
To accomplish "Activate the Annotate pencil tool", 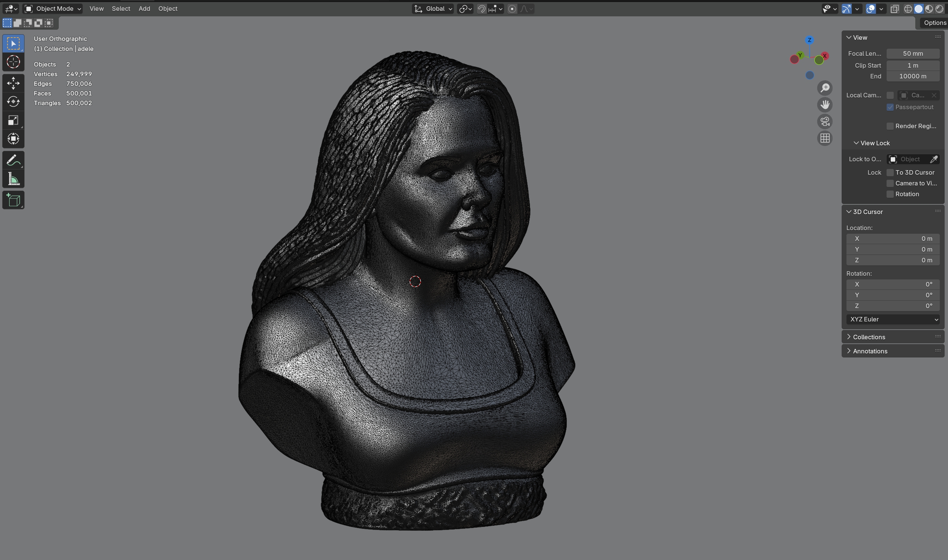I will (13, 160).
